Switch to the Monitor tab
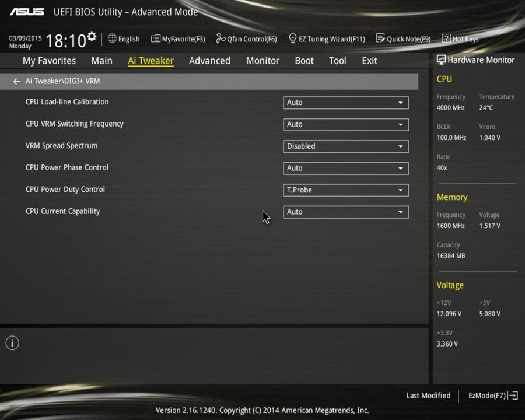525x420 pixels. [x=262, y=61]
